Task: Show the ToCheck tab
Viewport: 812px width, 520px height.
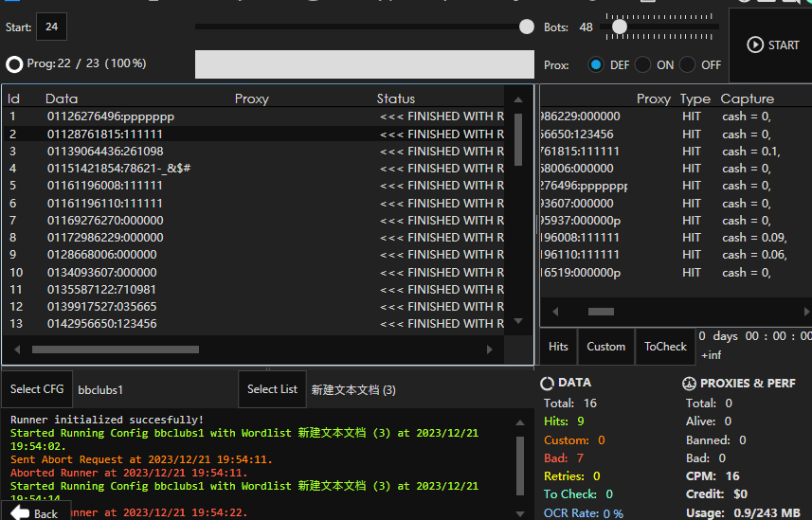Action: point(665,347)
